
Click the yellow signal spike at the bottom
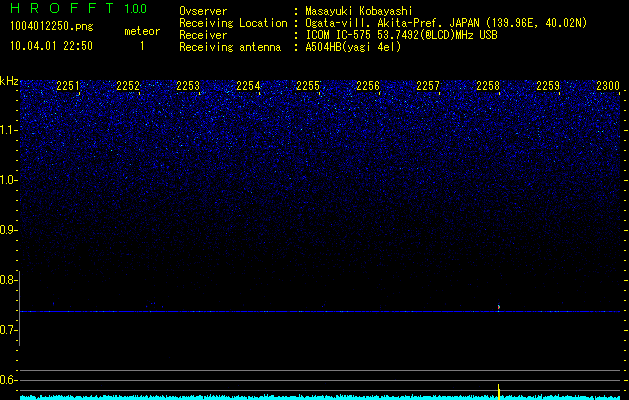click(498, 389)
